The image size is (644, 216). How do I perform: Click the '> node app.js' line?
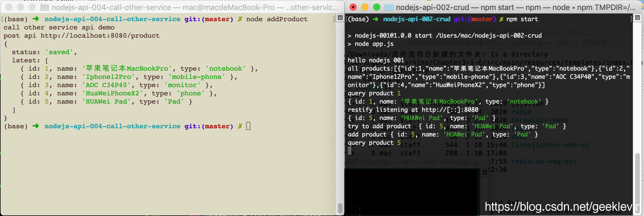coord(370,44)
